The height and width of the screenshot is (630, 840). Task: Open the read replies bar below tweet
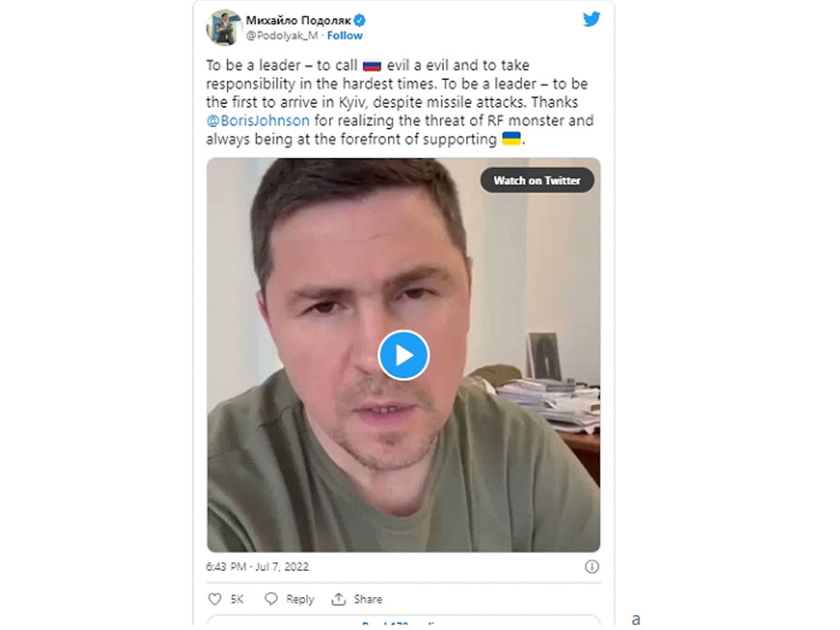coord(404,622)
